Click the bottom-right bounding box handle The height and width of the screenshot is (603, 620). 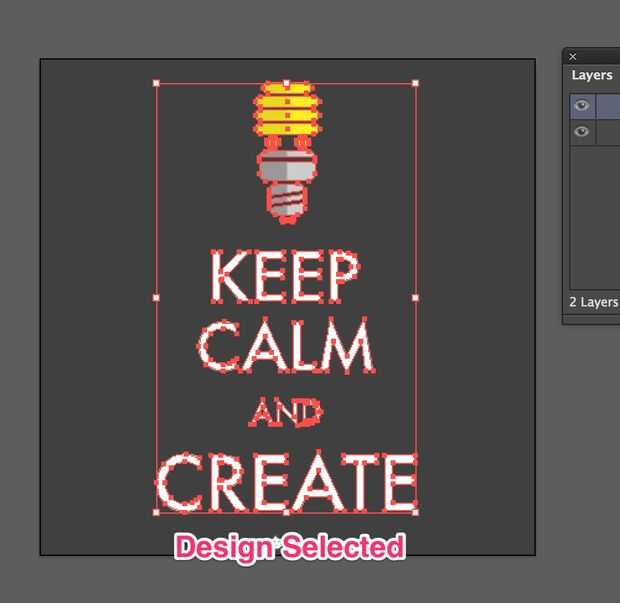[x=415, y=512]
